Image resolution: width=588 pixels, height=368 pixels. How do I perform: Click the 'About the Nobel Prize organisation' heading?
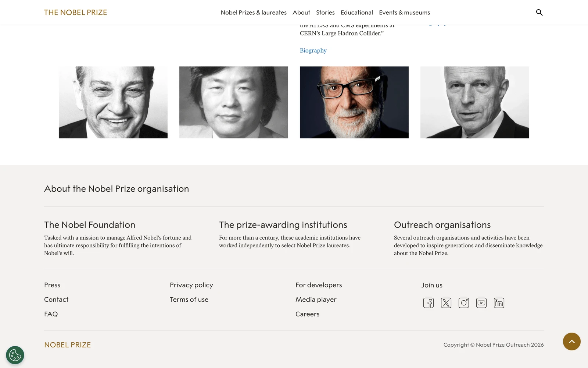click(116, 189)
